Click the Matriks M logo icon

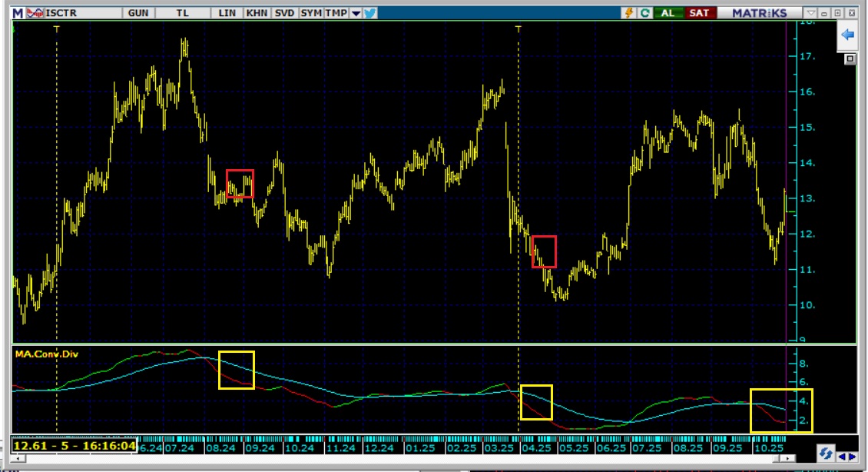tap(17, 13)
